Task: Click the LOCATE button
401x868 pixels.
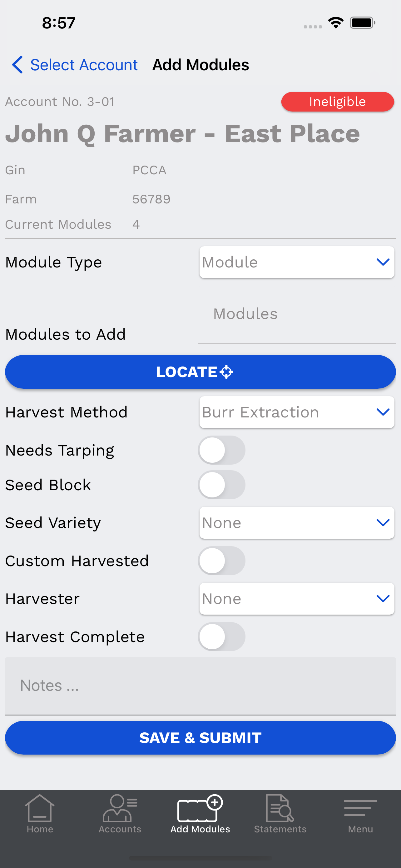Action: 200,372
